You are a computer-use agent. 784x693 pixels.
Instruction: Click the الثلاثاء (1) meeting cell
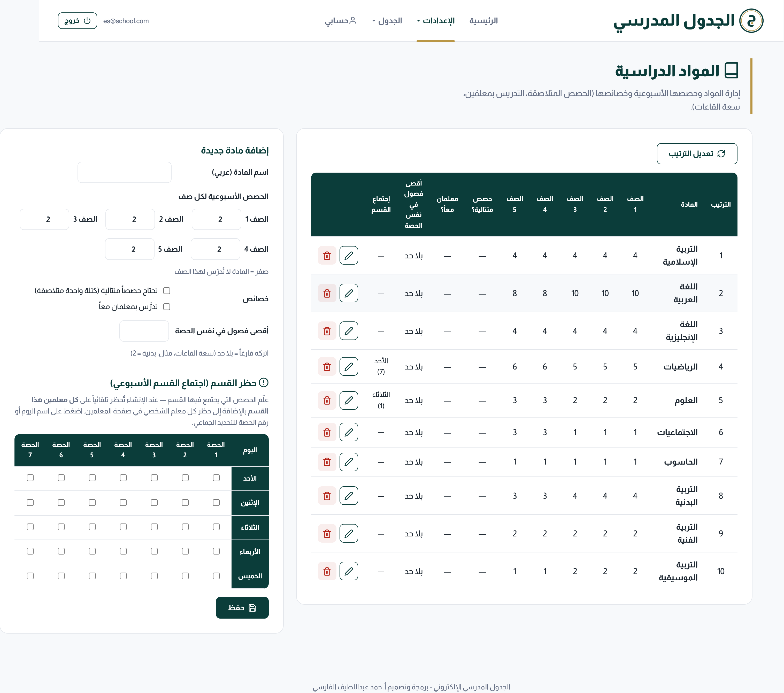(381, 400)
